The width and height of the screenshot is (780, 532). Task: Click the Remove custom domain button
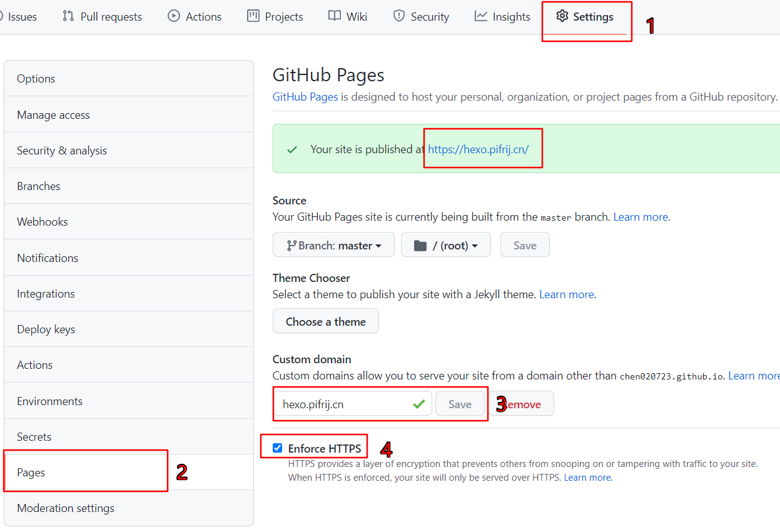pos(522,404)
